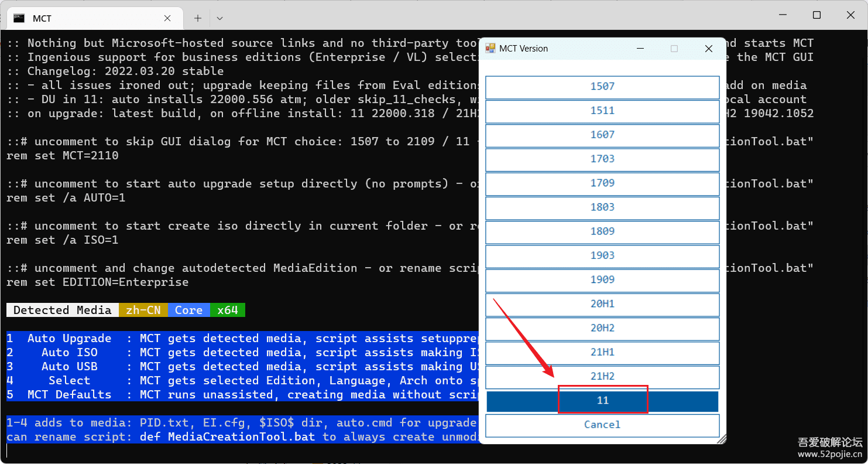Click the '5 MCT Defaults' line
Image resolution: width=868 pixels, height=464 pixels.
pos(243,395)
